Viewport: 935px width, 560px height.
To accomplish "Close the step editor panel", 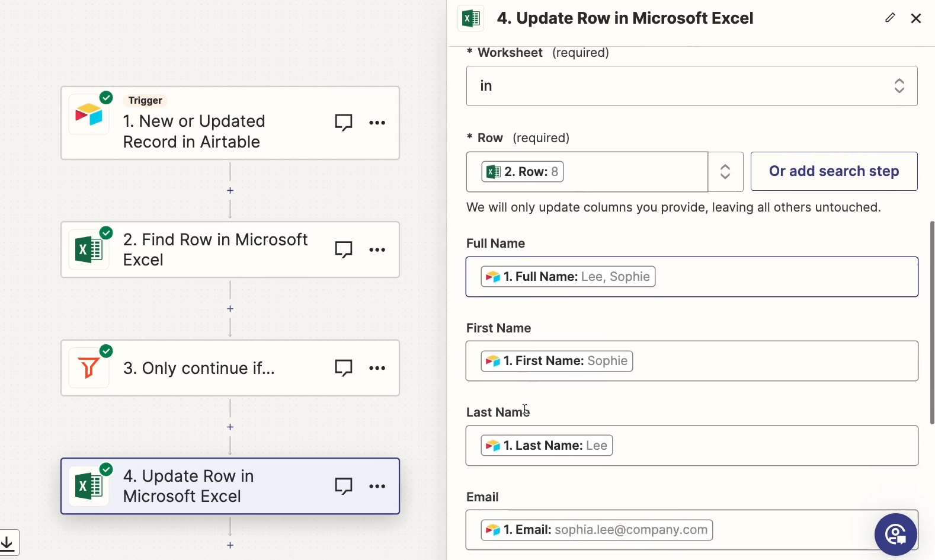I will click(916, 18).
